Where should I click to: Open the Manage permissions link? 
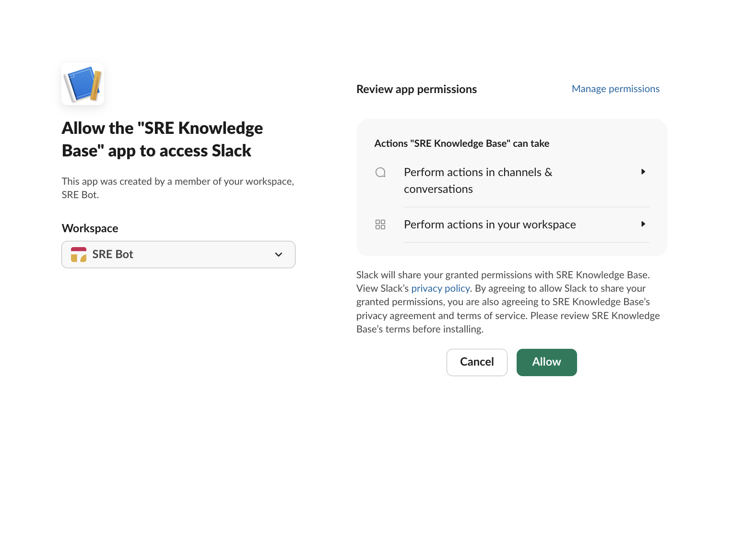615,89
